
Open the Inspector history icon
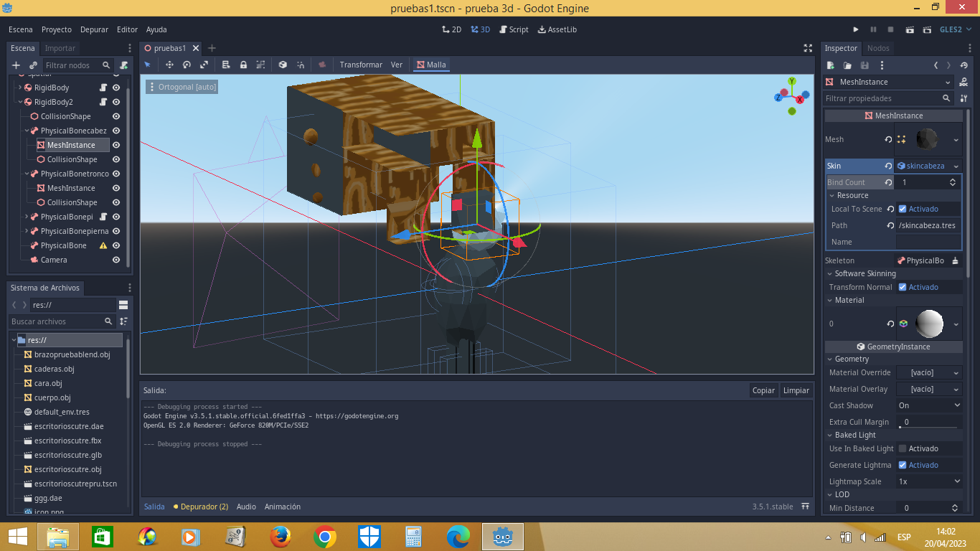963,65
